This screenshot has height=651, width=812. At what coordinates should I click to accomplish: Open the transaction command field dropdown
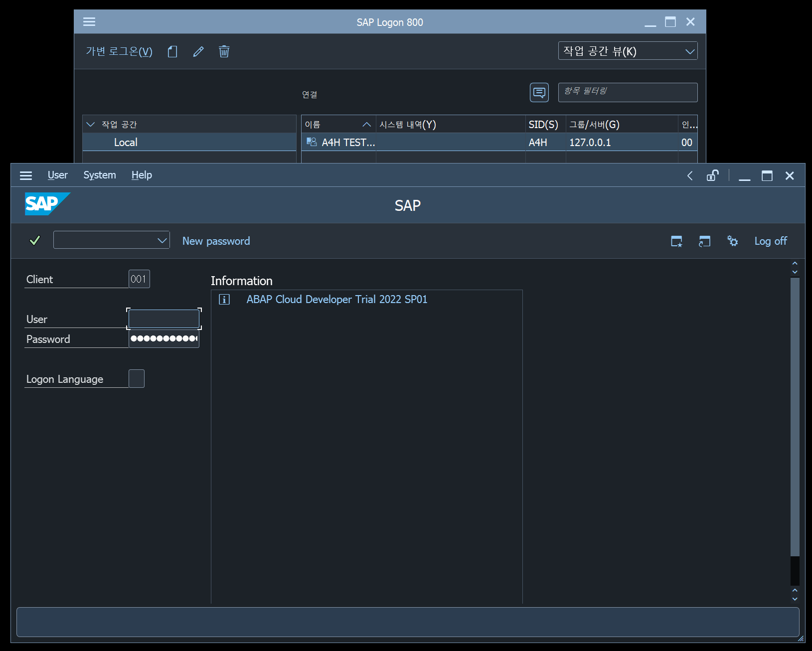pyautogui.click(x=162, y=240)
